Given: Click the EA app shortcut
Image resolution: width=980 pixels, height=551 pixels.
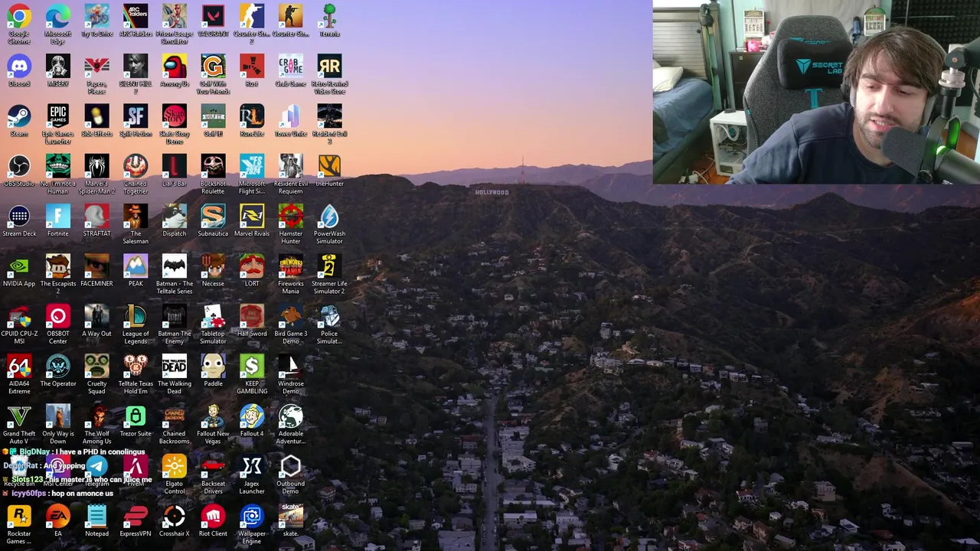Looking at the screenshot, I should pyautogui.click(x=58, y=517).
